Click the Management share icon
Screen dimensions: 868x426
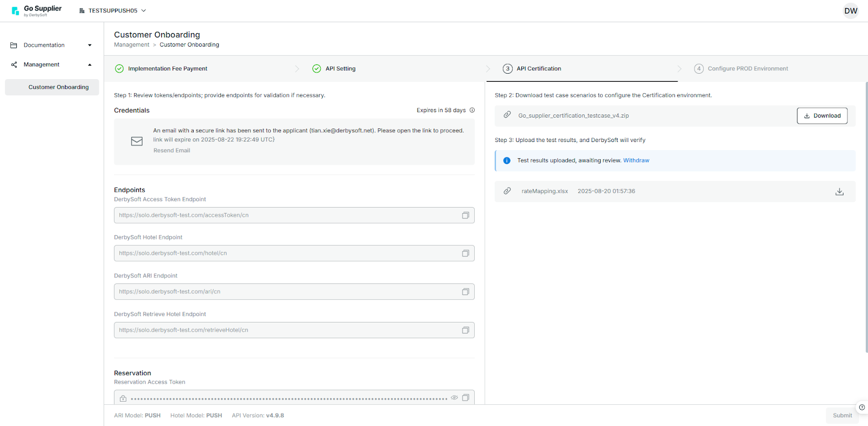click(14, 64)
